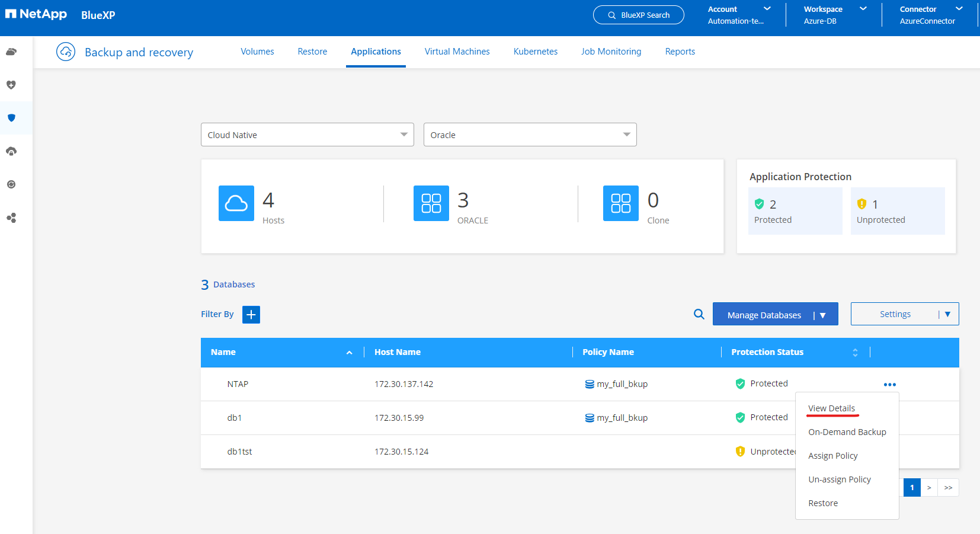Click the ORACLE grid tile icon
Image resolution: width=980 pixels, height=534 pixels.
[431, 203]
